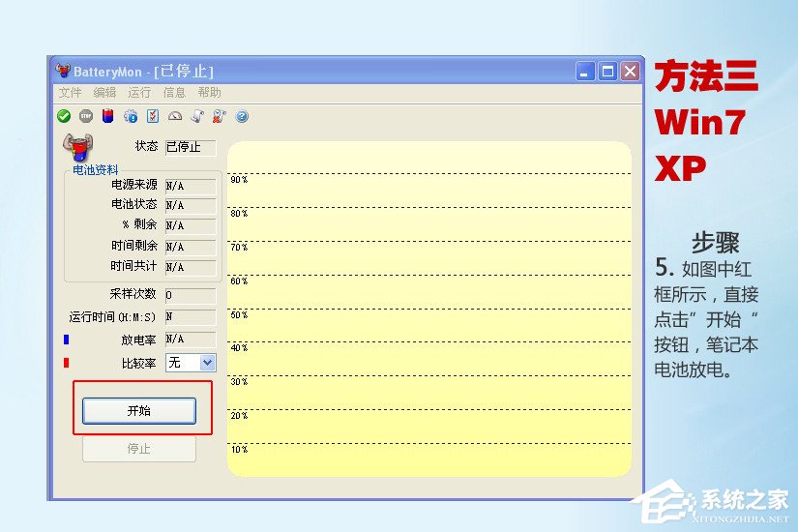
Task: Open the log scroll icon
Action: pos(197,117)
